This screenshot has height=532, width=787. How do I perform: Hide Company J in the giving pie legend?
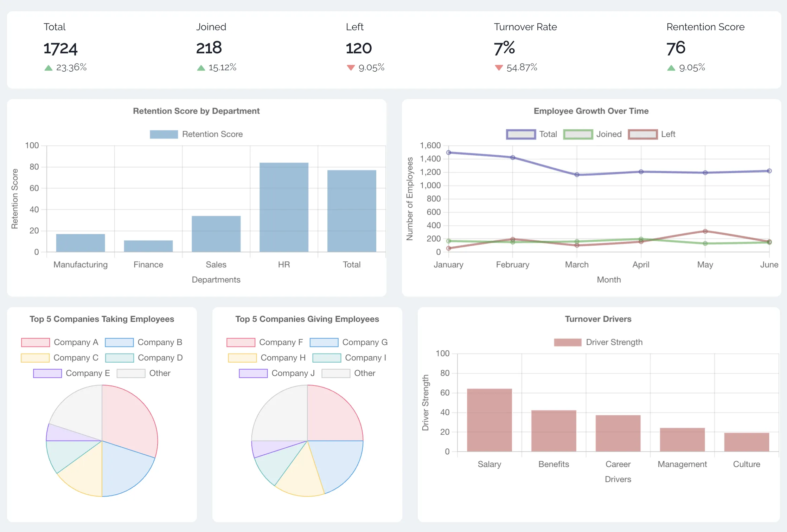(253, 373)
